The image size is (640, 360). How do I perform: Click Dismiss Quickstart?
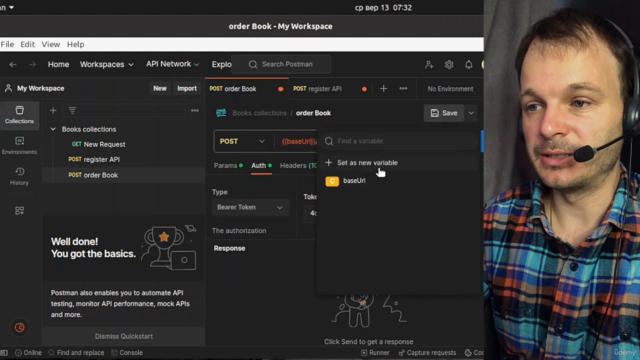point(124,336)
